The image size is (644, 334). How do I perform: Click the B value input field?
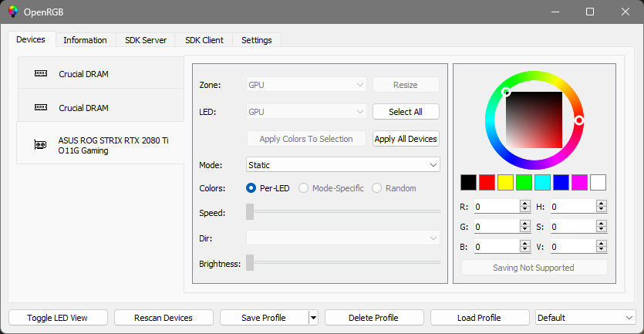pos(497,247)
